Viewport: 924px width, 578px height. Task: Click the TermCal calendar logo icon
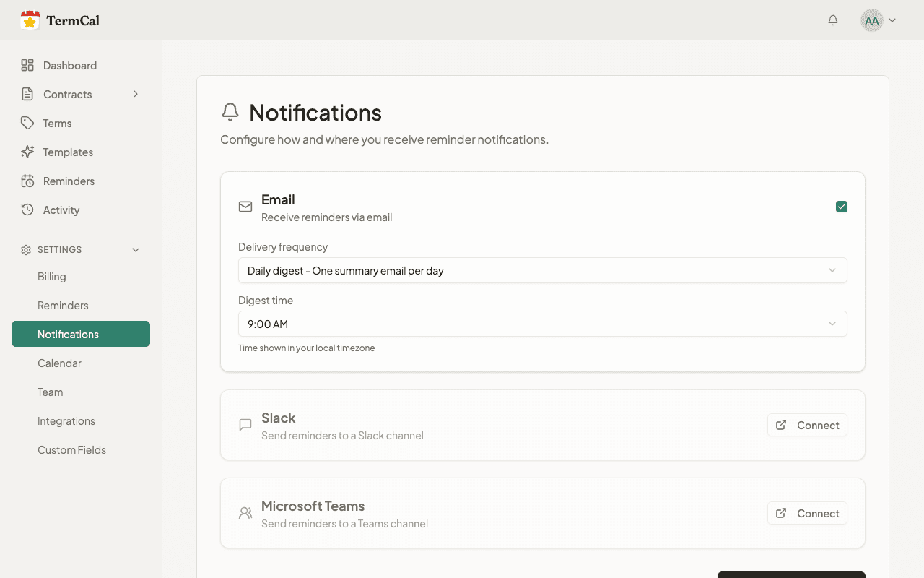tap(30, 20)
